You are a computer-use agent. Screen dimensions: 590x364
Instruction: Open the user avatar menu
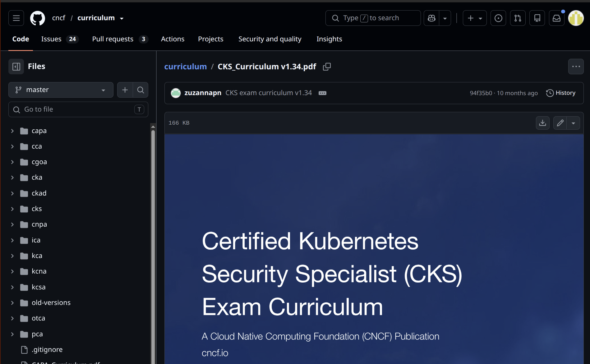[576, 18]
